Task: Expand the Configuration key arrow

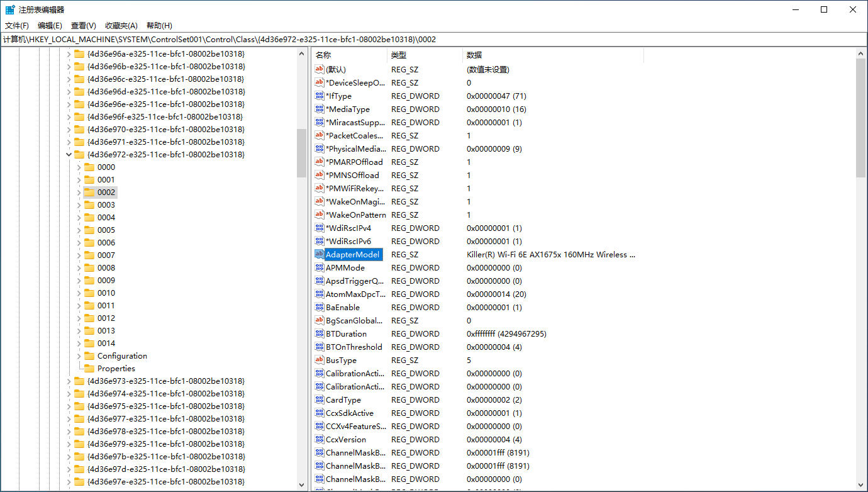Action: click(x=79, y=355)
